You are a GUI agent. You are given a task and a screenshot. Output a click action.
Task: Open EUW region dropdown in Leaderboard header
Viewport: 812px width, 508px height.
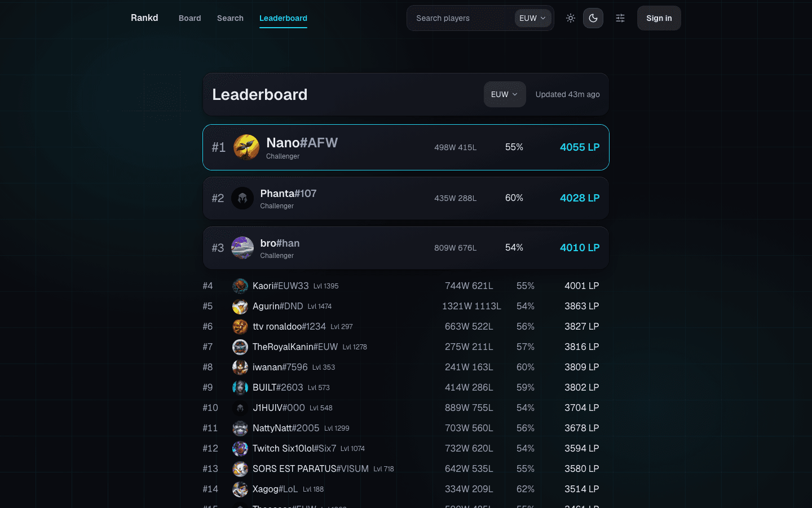tap(505, 94)
